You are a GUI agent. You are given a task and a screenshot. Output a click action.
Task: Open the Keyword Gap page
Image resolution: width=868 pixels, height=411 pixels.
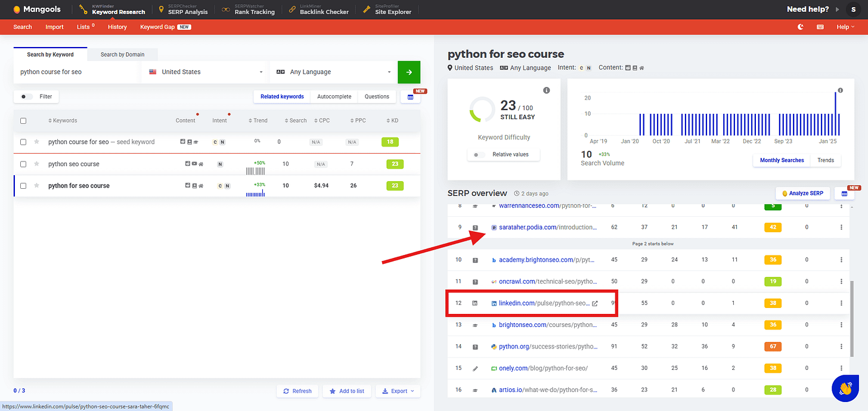(165, 27)
